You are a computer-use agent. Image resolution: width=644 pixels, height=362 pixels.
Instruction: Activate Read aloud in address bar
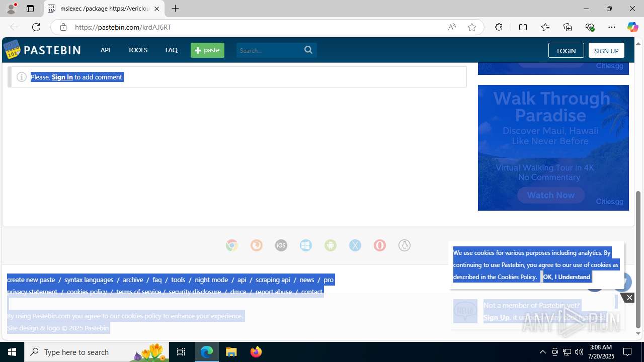coord(452,27)
